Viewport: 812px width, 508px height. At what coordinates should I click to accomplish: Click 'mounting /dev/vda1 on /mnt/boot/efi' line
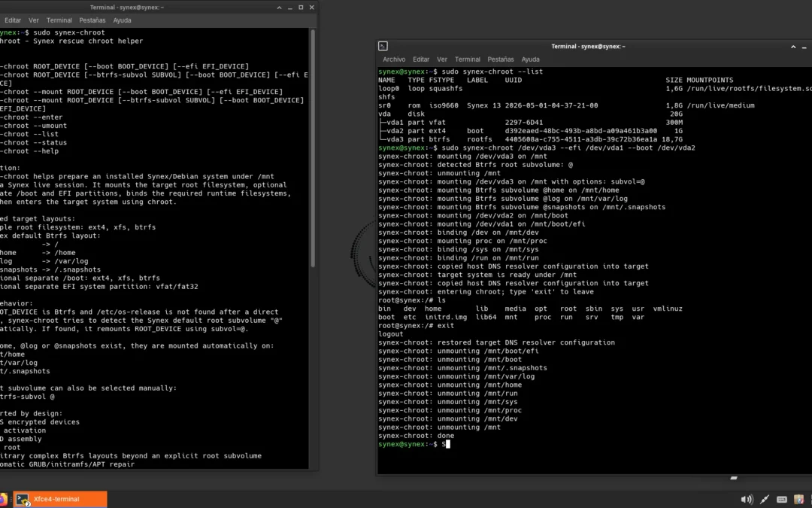(482, 224)
